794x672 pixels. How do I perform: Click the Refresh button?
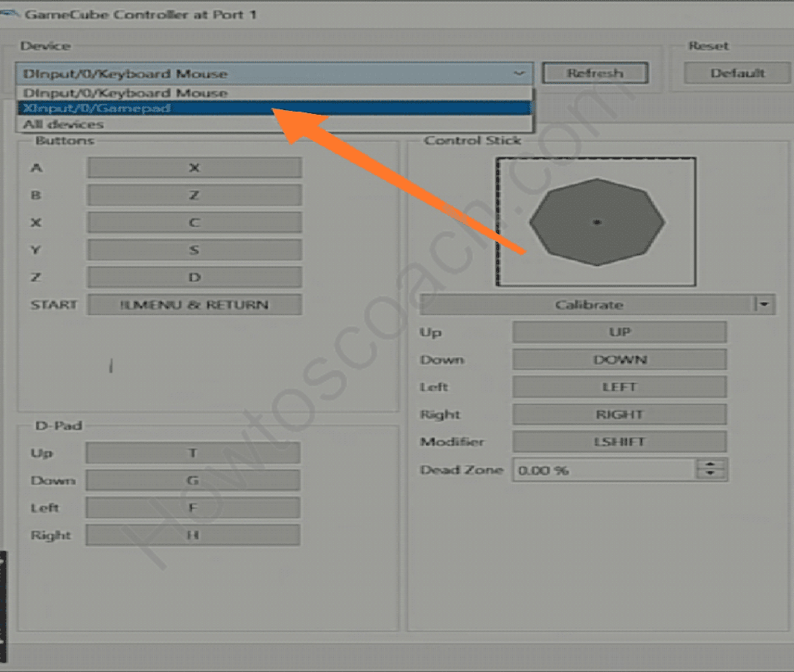click(595, 74)
